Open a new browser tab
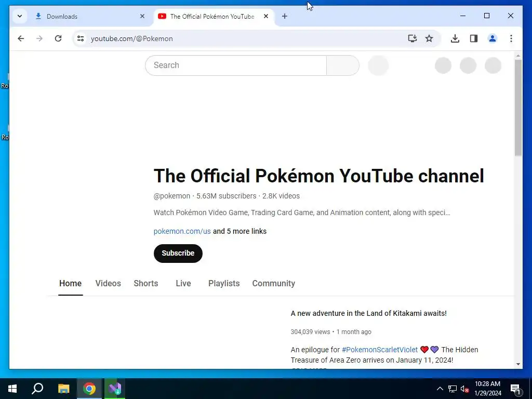532x399 pixels. click(285, 16)
